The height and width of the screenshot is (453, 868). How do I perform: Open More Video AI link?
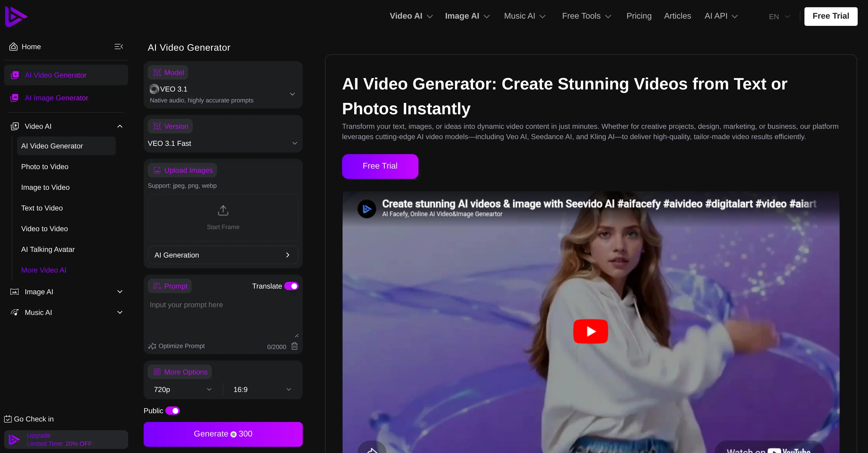click(43, 270)
